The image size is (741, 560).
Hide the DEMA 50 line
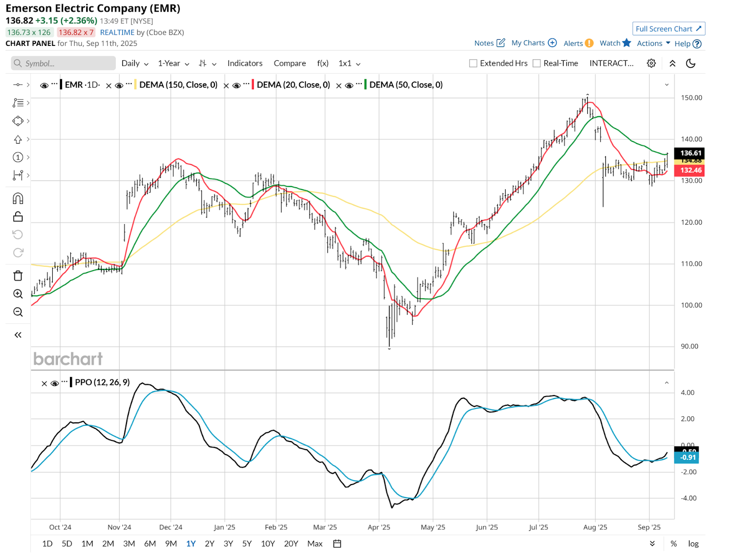[349, 85]
